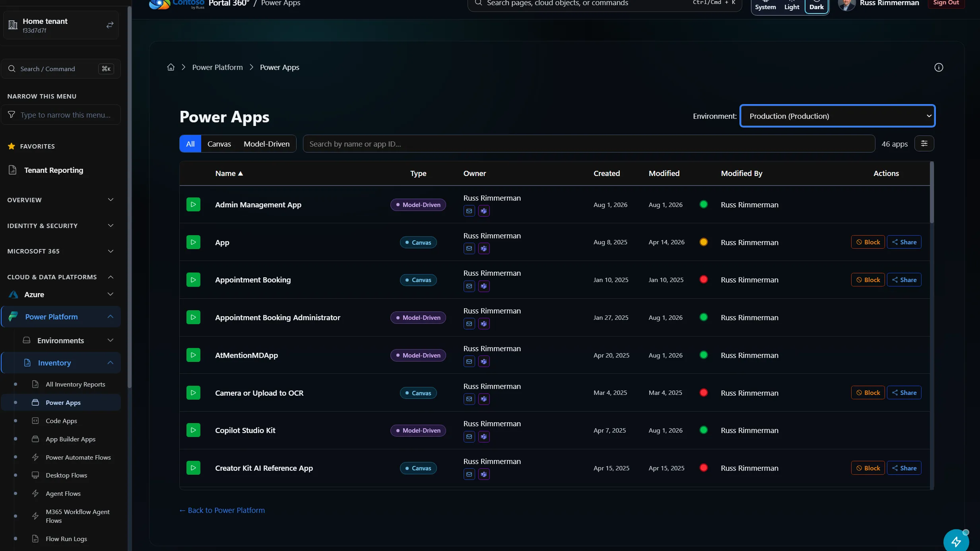Email owner of Admin Management App
This screenshot has height=551, width=980.
[x=469, y=211]
